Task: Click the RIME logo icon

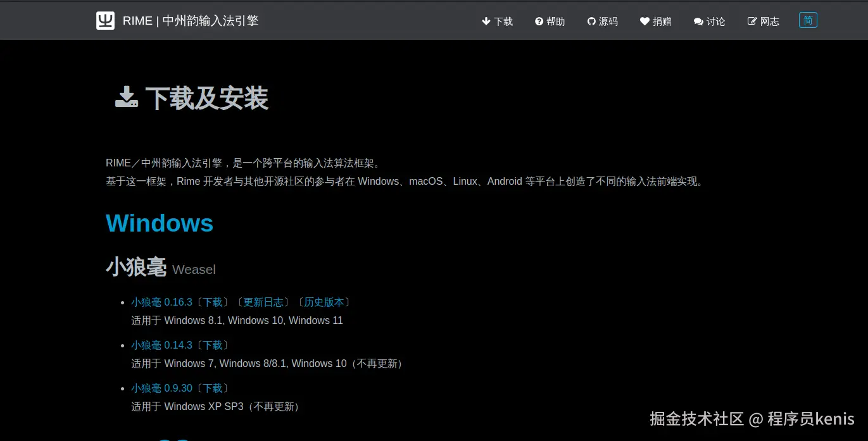Action: (105, 21)
